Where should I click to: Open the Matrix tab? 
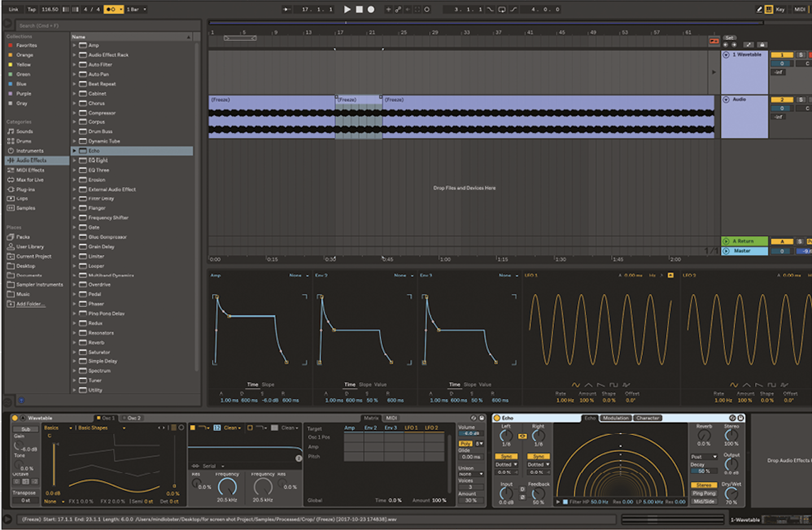click(371, 418)
